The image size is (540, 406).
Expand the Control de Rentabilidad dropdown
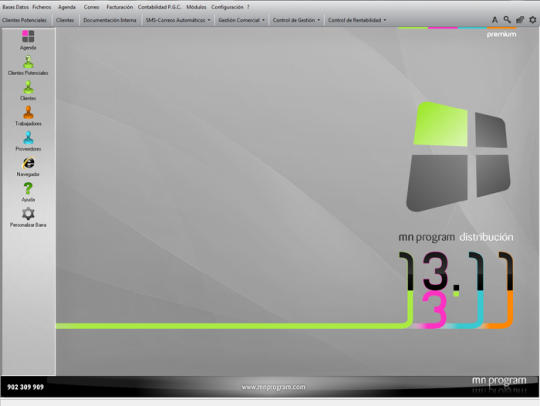click(x=357, y=20)
